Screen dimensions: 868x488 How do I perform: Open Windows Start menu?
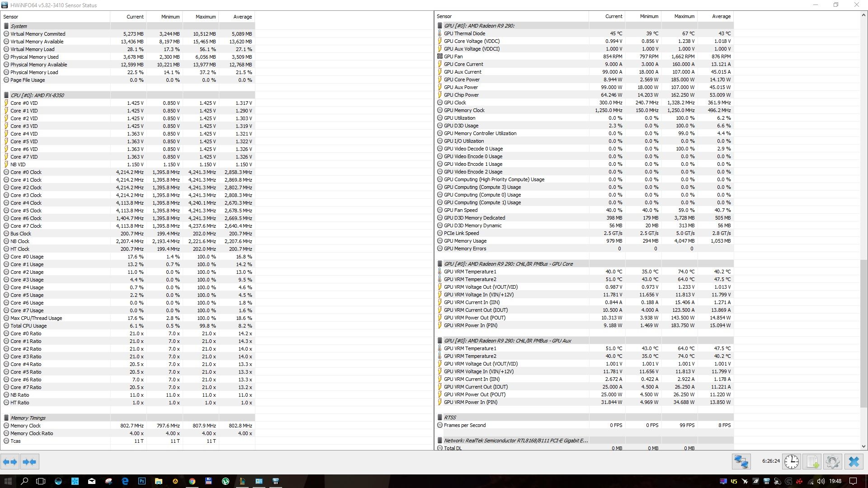coord(8,481)
